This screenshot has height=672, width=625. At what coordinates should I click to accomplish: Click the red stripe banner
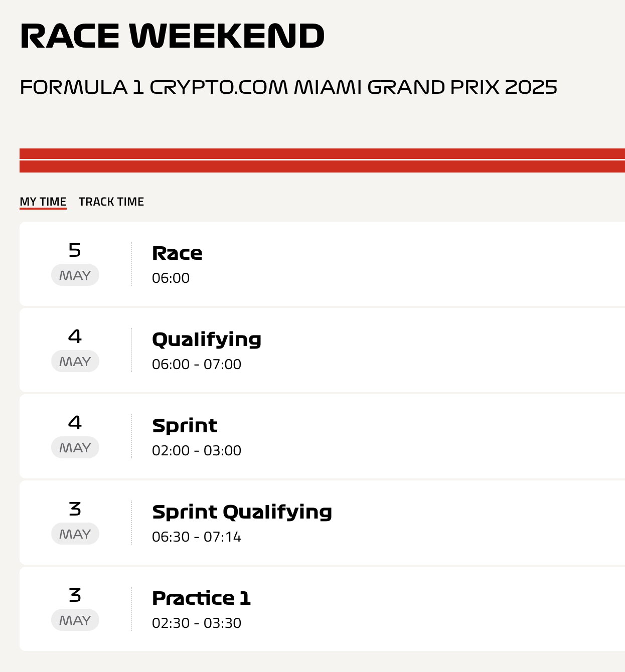click(322, 160)
